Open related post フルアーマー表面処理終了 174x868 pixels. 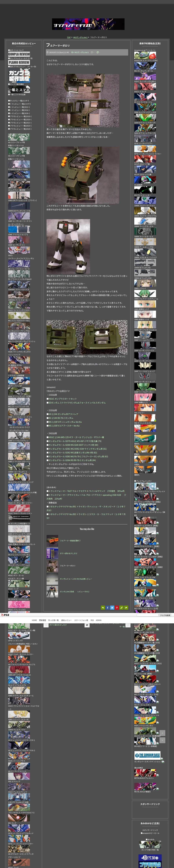click(x=70, y=540)
